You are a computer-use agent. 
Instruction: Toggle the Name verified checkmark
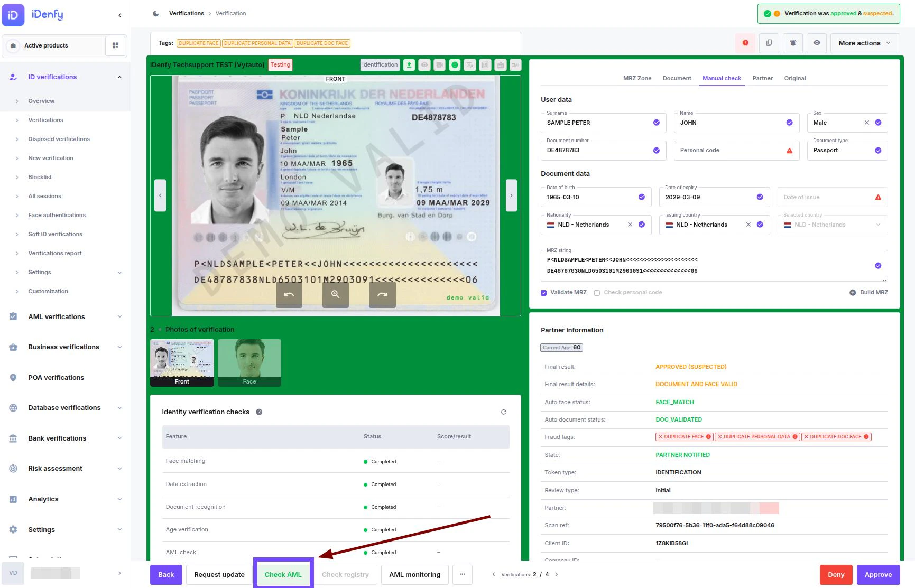790,123
